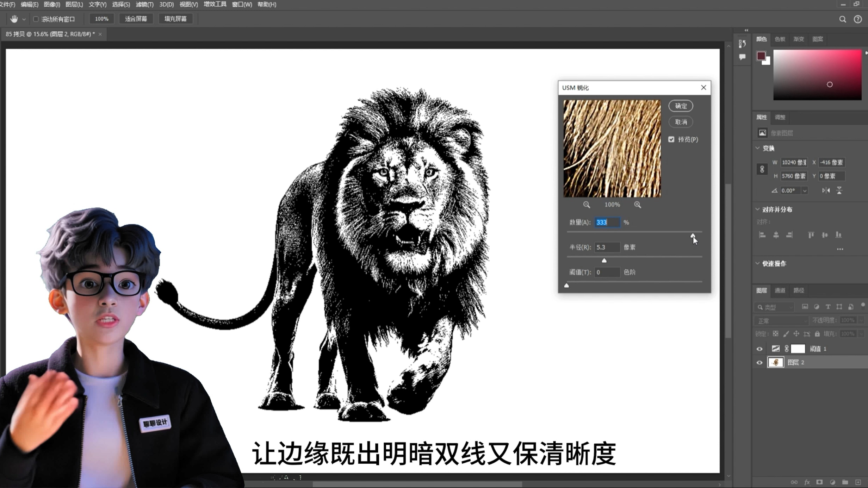Screen dimensions: 868x488
Task: Open the Hand tool preset dropdown arrow
Action: [24, 19]
